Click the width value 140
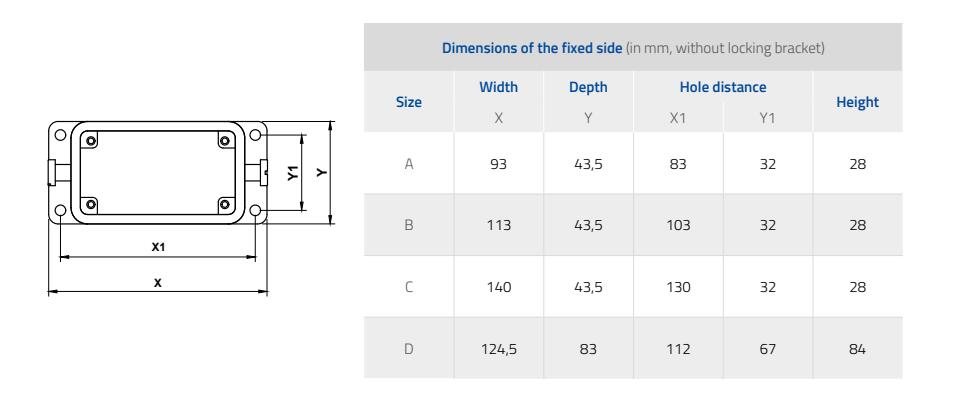This screenshot has height=406, width=972. tap(498, 287)
